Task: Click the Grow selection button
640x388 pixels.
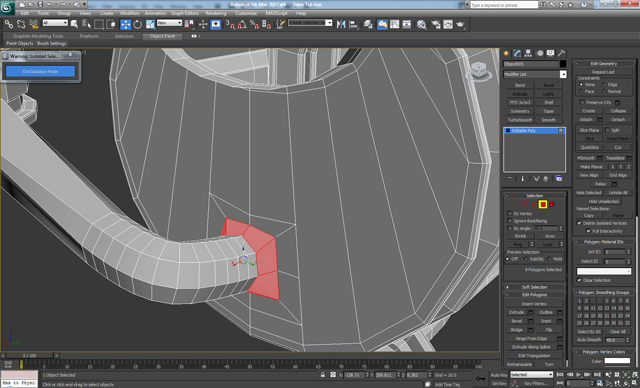Action: coord(550,236)
